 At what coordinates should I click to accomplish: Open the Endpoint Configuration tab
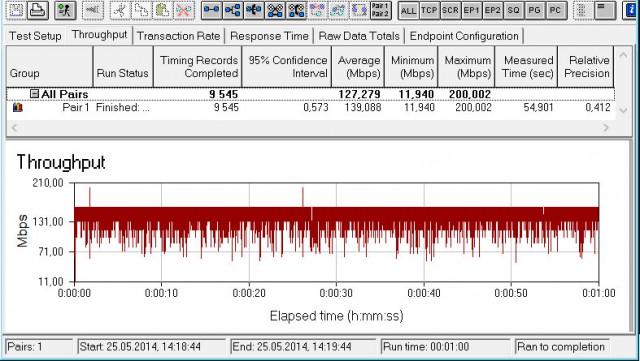point(464,36)
